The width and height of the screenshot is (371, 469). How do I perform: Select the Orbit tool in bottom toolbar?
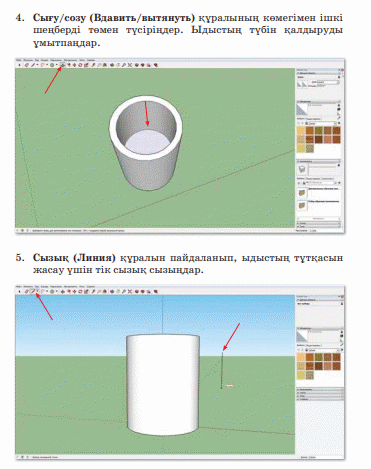coord(112,291)
